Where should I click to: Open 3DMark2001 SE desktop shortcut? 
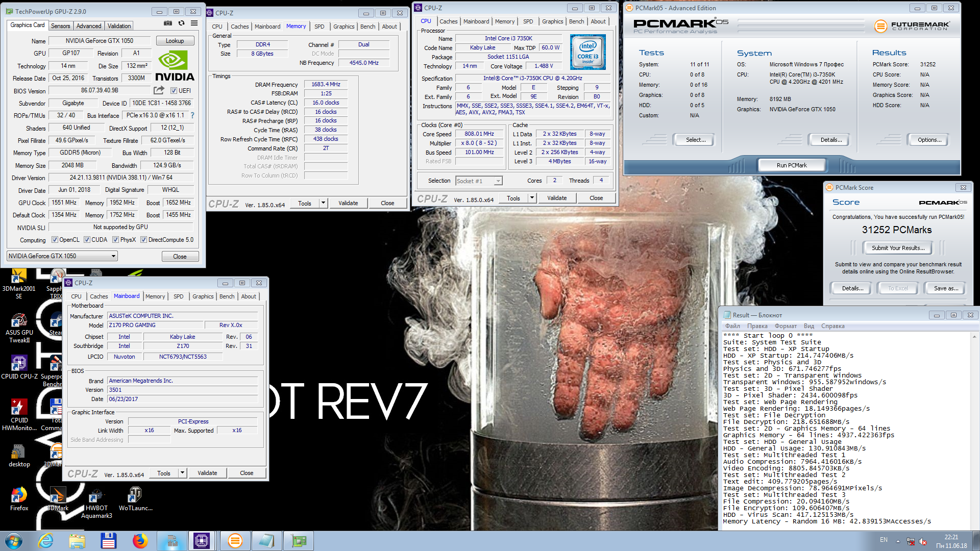tap(19, 284)
